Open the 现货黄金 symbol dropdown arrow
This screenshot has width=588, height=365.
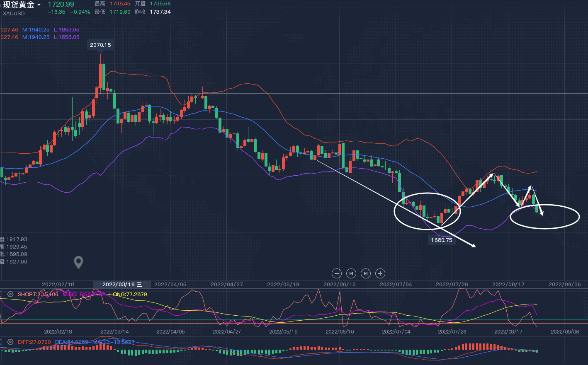click(39, 5)
